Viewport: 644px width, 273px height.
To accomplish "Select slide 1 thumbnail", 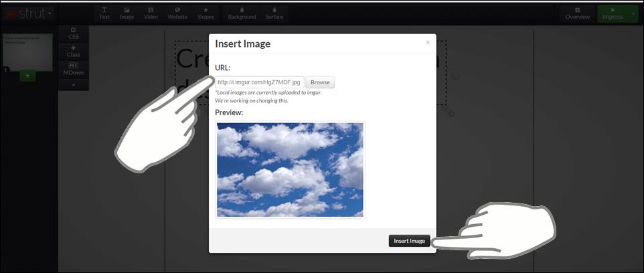I will [x=28, y=52].
